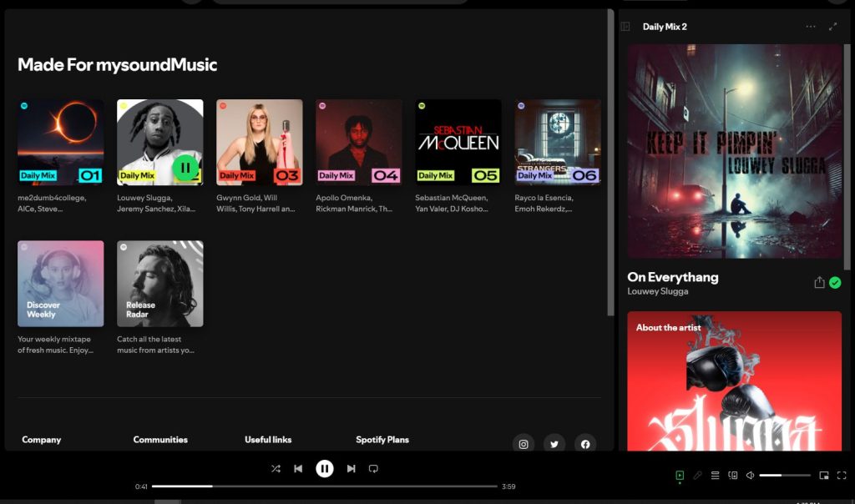Image resolution: width=855 pixels, height=504 pixels.
Task: Share the On Everythang track
Action: tap(819, 282)
